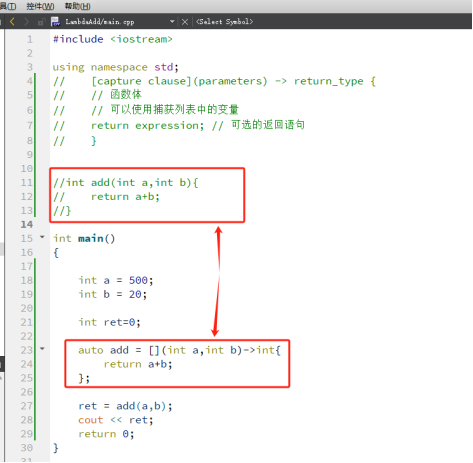This screenshot has width=473, height=463.
Task: Click 'using namespace std;' line
Action: [x=116, y=67]
